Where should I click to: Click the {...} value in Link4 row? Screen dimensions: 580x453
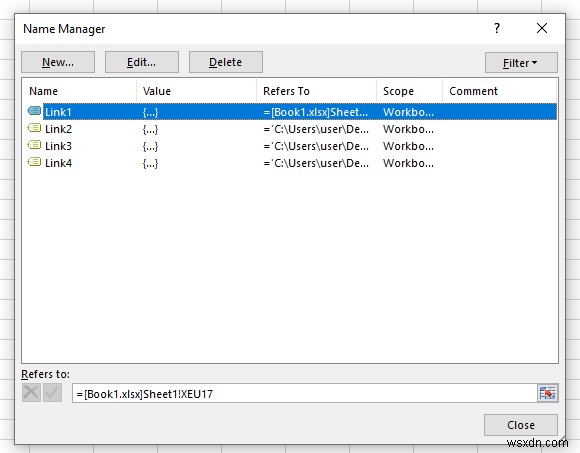coord(151,163)
